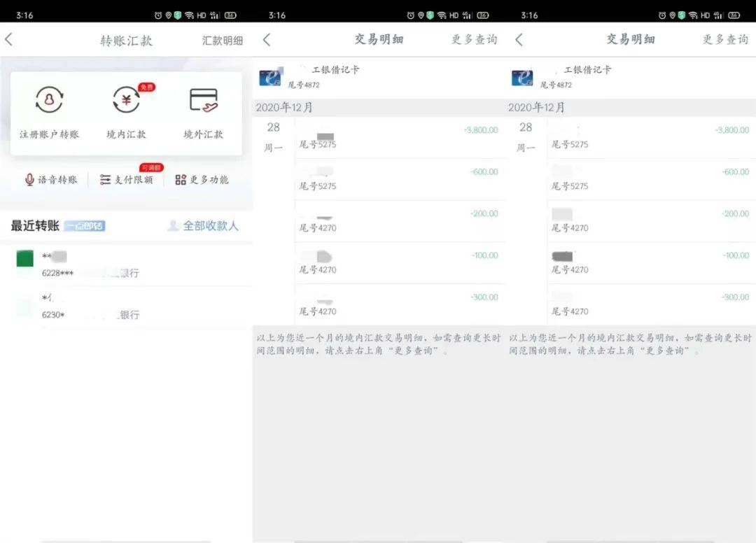Open 支付限额 settings
This screenshot has width=756, height=543.
[x=126, y=180]
